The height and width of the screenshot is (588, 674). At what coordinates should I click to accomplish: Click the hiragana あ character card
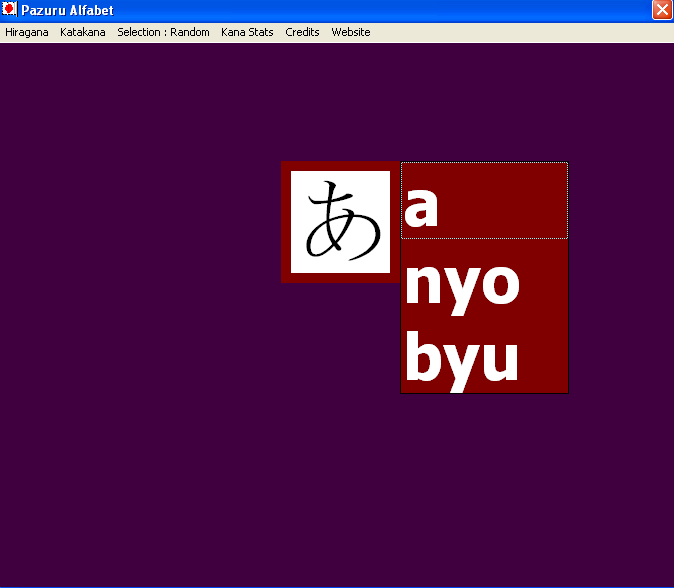pyautogui.click(x=340, y=222)
